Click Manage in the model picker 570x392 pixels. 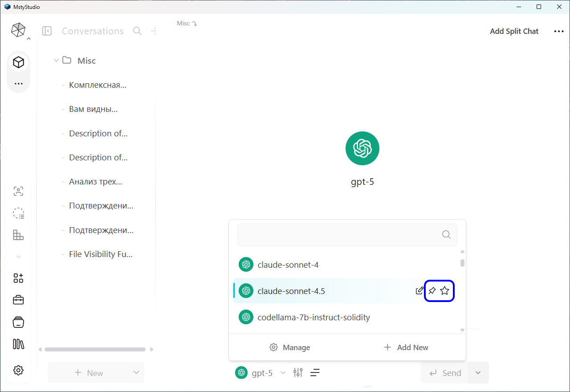tap(290, 347)
